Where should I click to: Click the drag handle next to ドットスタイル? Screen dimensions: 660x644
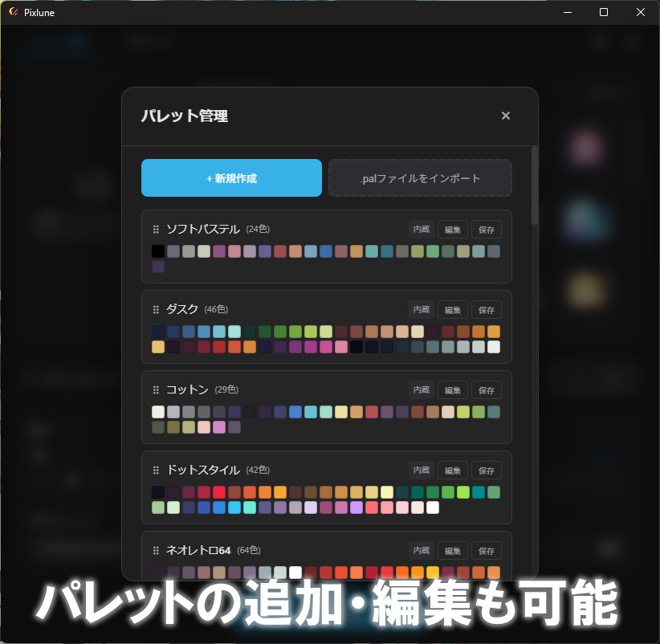click(x=156, y=470)
